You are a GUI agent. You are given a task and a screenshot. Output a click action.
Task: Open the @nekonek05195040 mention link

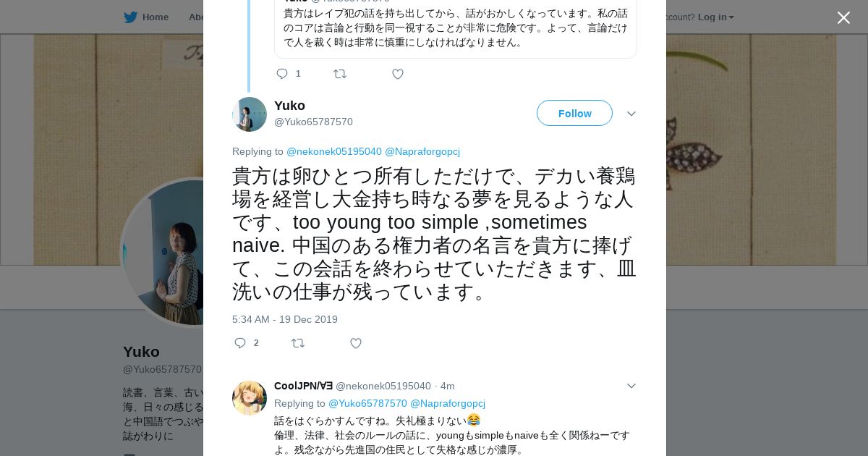(x=334, y=151)
